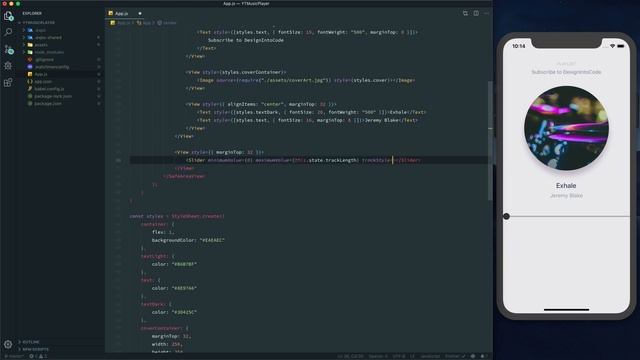Viewport: 640px width, 360px height.
Task: Click the JavaScript language mode indicator
Action: click(x=430, y=356)
